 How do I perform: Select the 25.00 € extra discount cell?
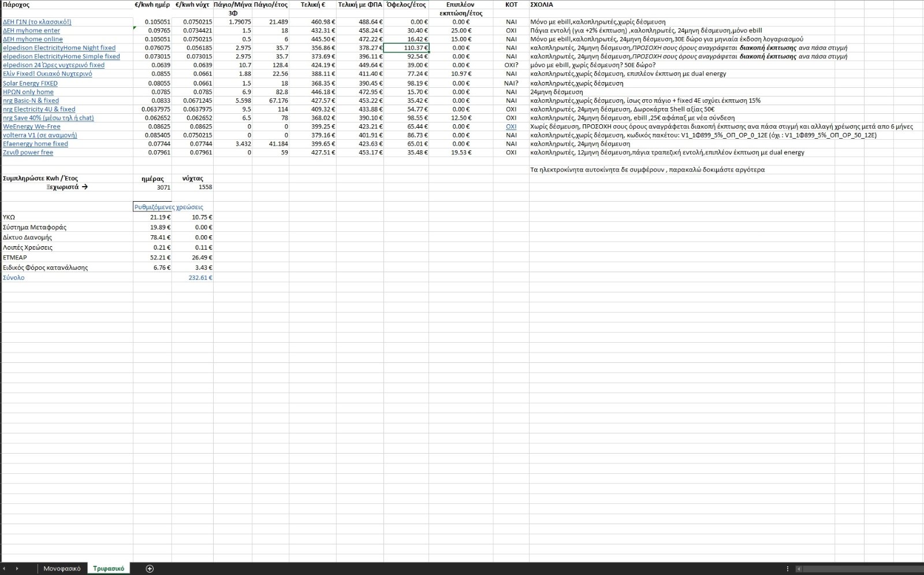461,31
